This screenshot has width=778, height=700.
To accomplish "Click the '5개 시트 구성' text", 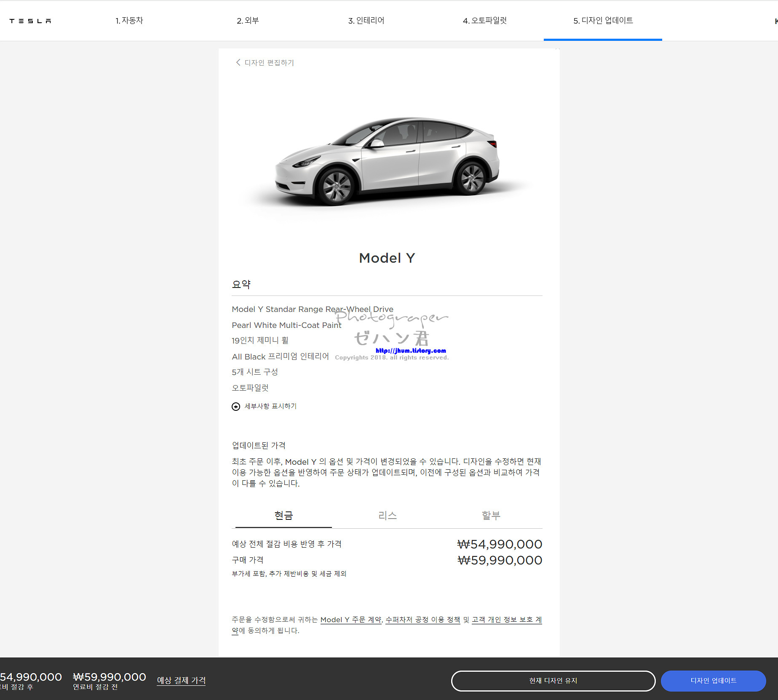I will tap(255, 372).
